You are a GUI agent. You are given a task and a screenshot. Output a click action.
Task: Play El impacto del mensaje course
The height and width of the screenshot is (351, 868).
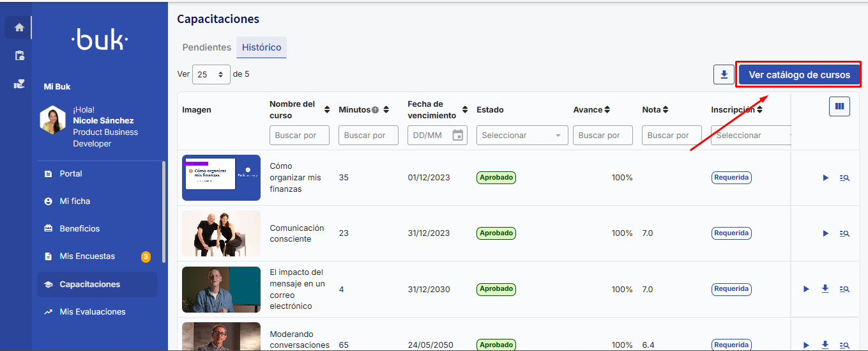pyautogui.click(x=806, y=289)
